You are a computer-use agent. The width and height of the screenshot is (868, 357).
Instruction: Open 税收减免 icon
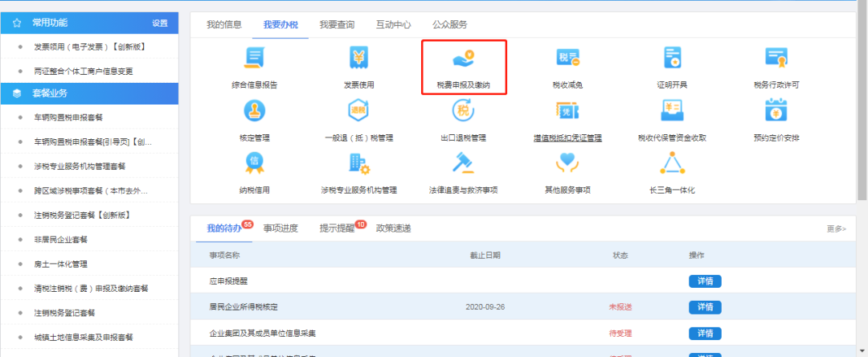pyautogui.click(x=567, y=58)
